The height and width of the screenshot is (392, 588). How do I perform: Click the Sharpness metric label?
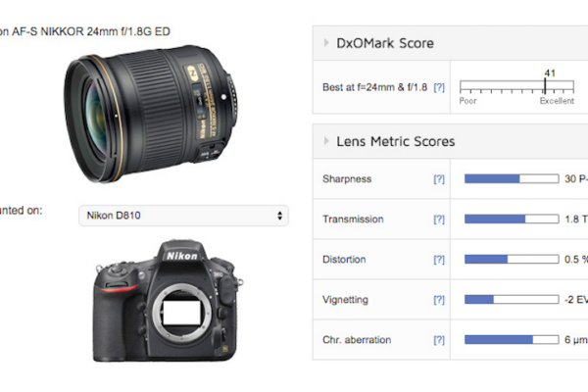coord(347,179)
